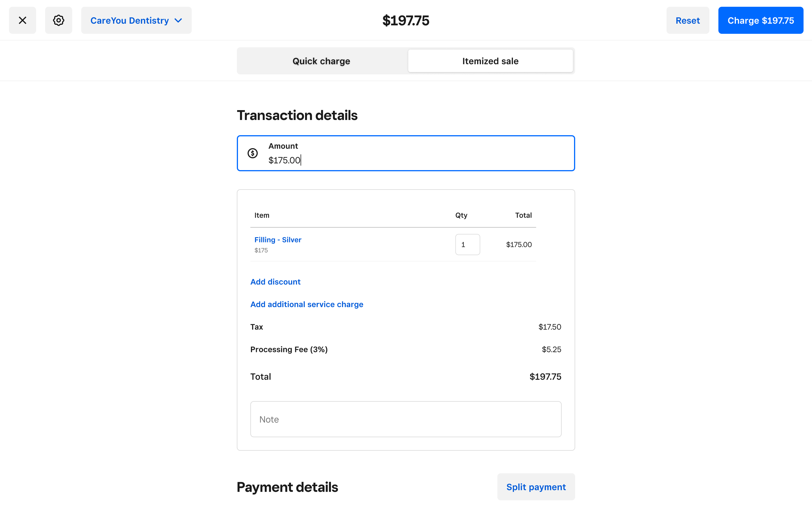Click the Add discount link
Image resolution: width=812 pixels, height=507 pixels.
point(275,282)
